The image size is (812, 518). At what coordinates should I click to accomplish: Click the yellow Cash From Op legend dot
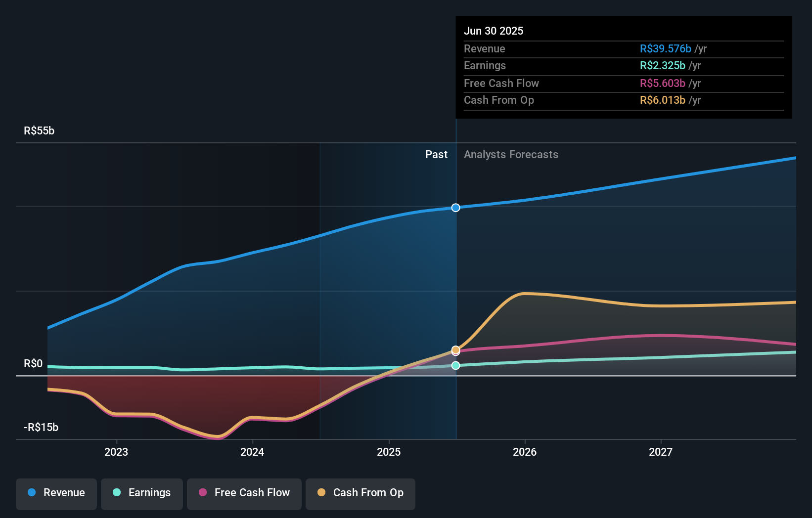pos(321,493)
